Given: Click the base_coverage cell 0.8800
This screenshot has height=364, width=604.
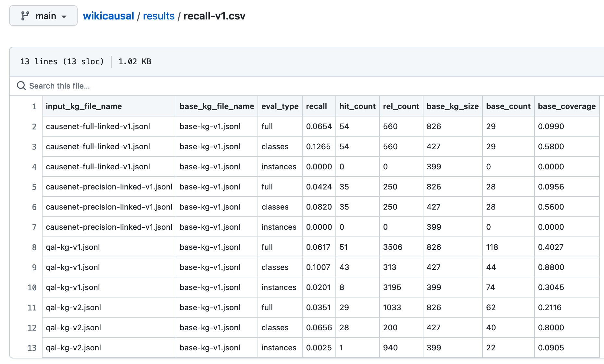Looking at the screenshot, I should [x=551, y=267].
